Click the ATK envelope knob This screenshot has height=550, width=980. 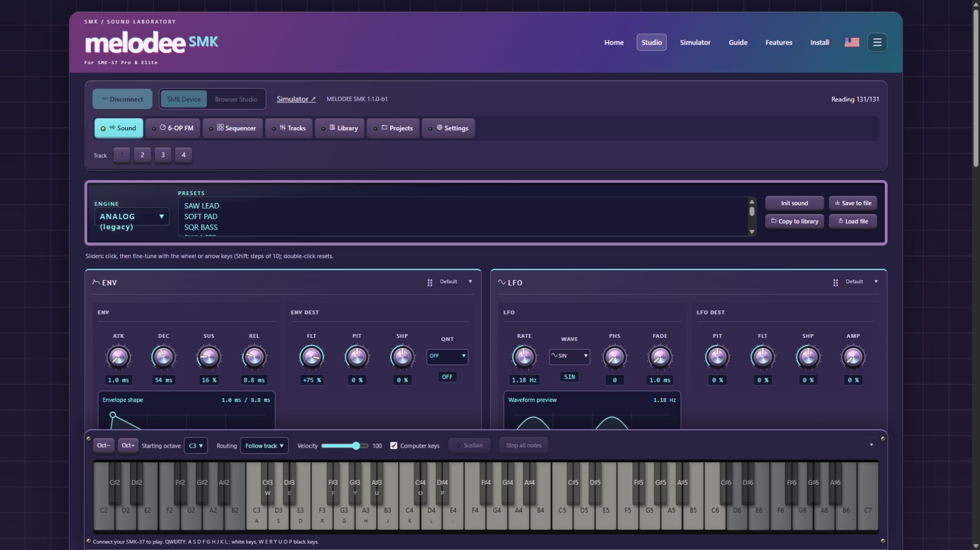click(x=118, y=357)
